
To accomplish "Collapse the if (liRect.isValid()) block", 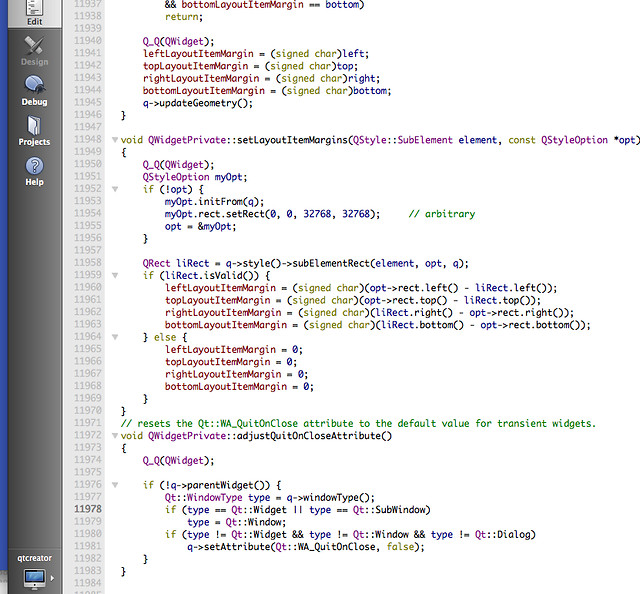I will (x=113, y=274).
